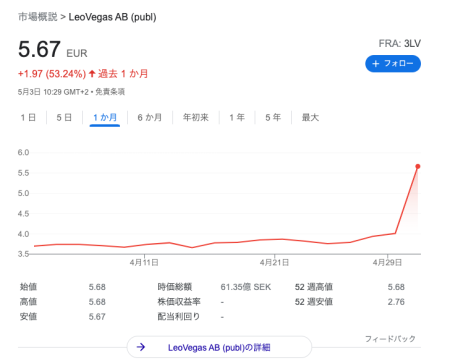Show the 最大 maximum range chart

(310, 117)
